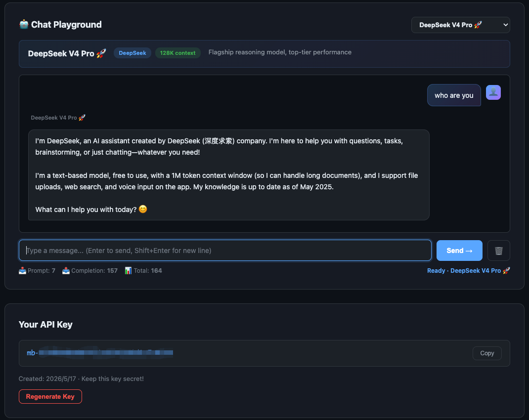Click the Send button
Screen dimensions: 529x420
459,251
